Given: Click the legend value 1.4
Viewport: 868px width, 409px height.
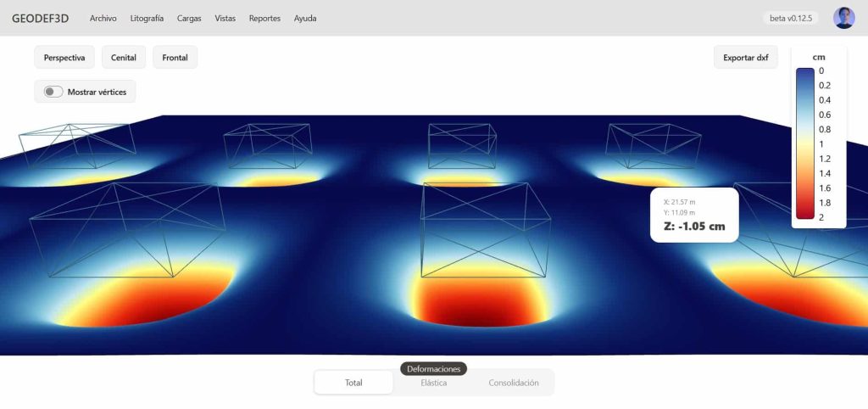Looking at the screenshot, I should click(x=824, y=173).
